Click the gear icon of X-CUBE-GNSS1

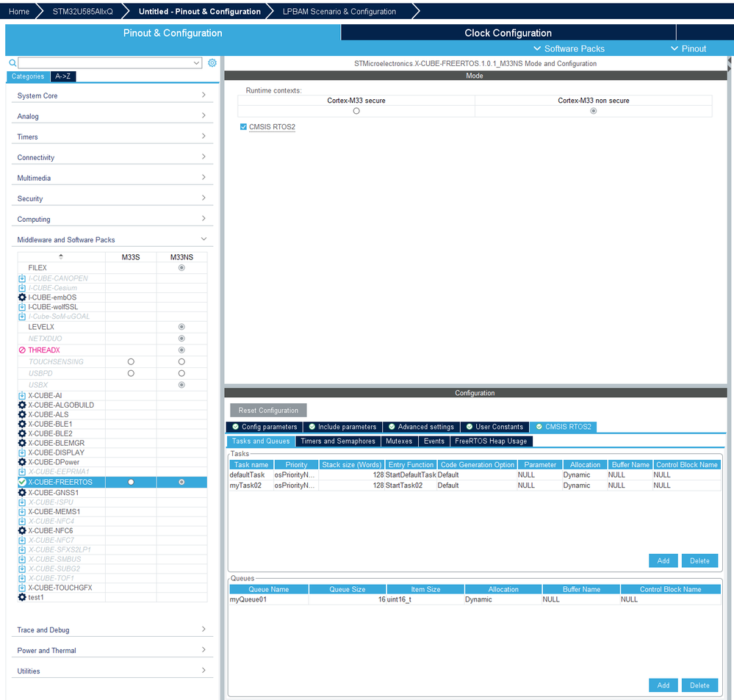(x=22, y=493)
